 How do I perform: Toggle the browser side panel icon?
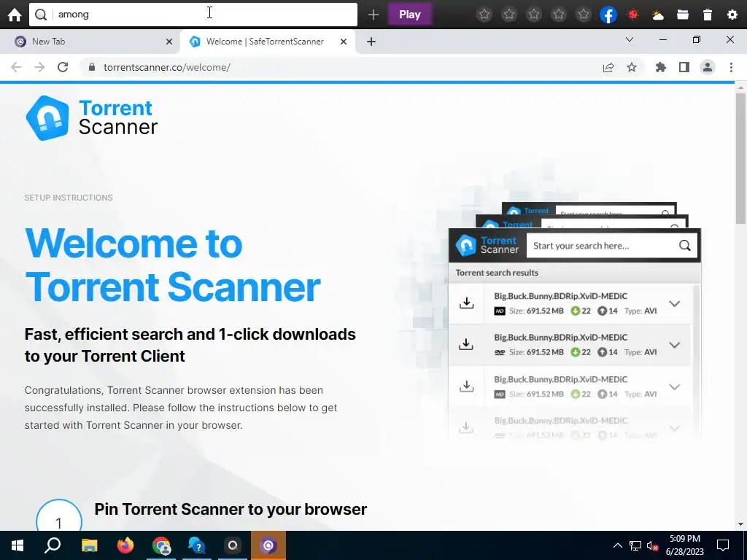684,67
